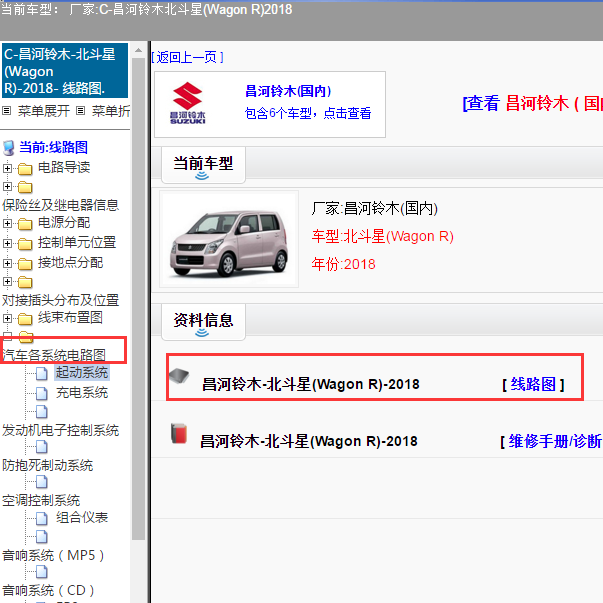603x603 pixels.
Task: Click the 当前:线路图 root node
Action: (x=53, y=147)
